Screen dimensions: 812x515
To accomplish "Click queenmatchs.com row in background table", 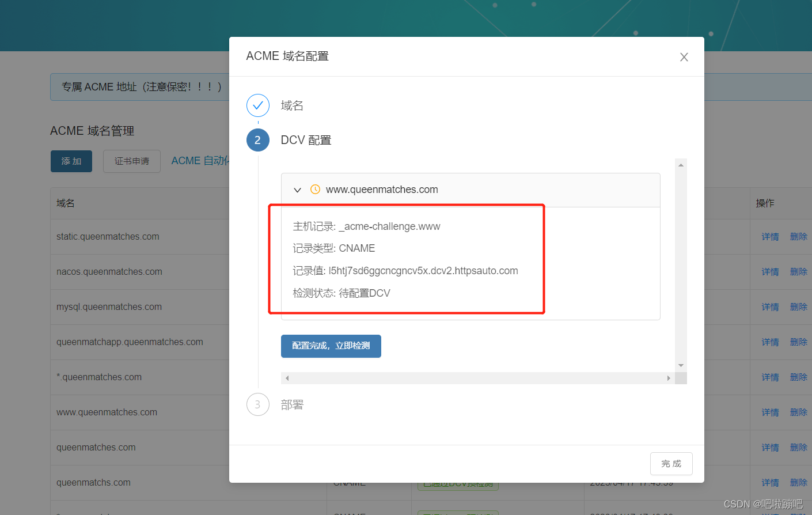I will click(x=93, y=482).
